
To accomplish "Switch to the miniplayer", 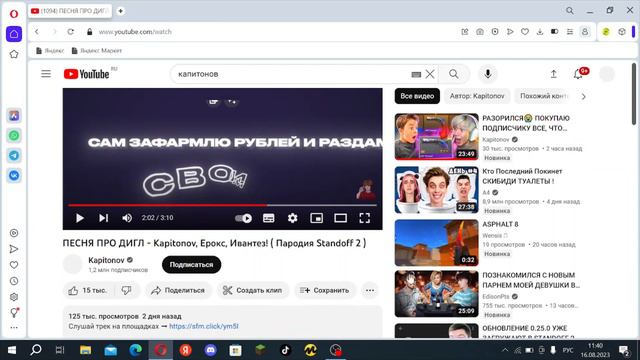I will pyautogui.click(x=316, y=218).
